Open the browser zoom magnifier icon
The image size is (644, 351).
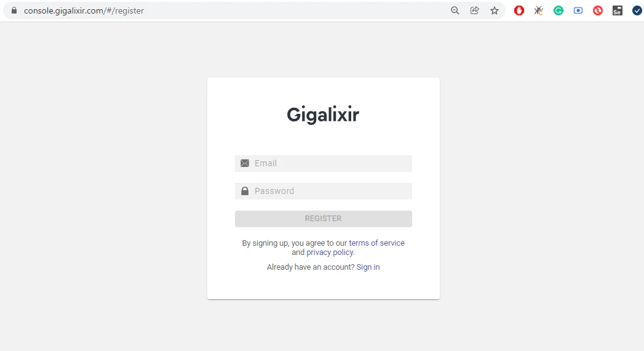pyautogui.click(x=455, y=10)
